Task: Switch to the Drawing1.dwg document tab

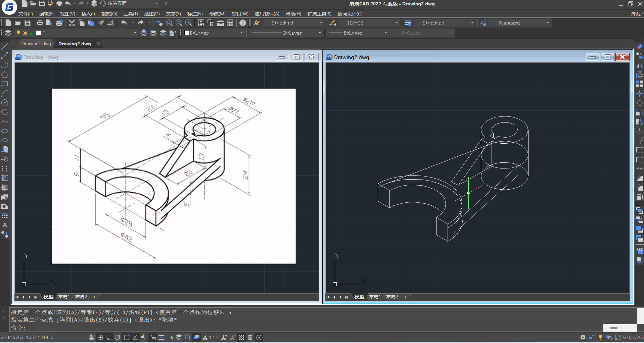Action: 36,44
